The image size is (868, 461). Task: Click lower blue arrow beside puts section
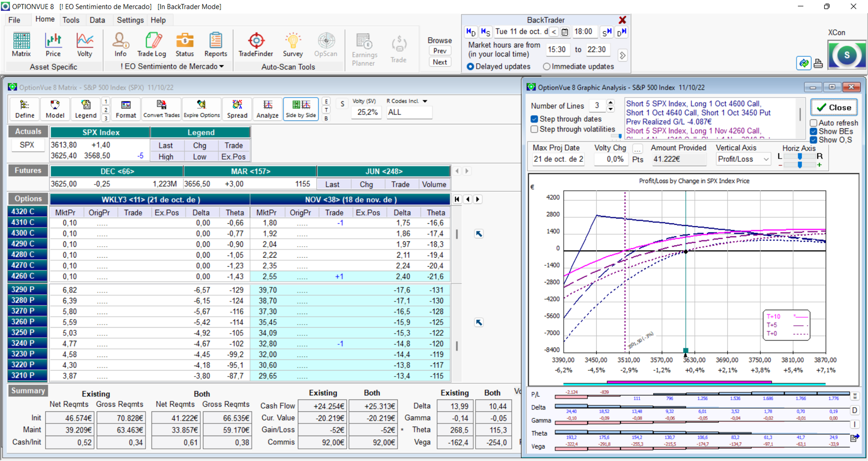point(479,322)
